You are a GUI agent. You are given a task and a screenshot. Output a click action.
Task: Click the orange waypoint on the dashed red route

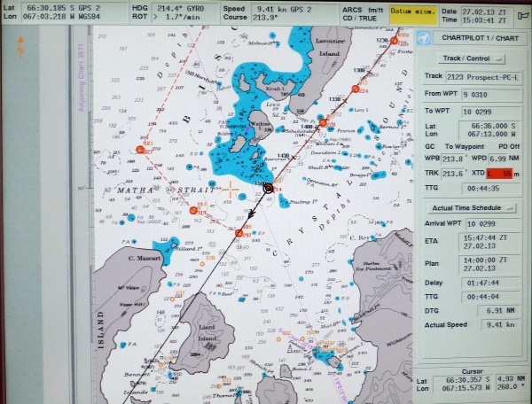[x=139, y=150]
